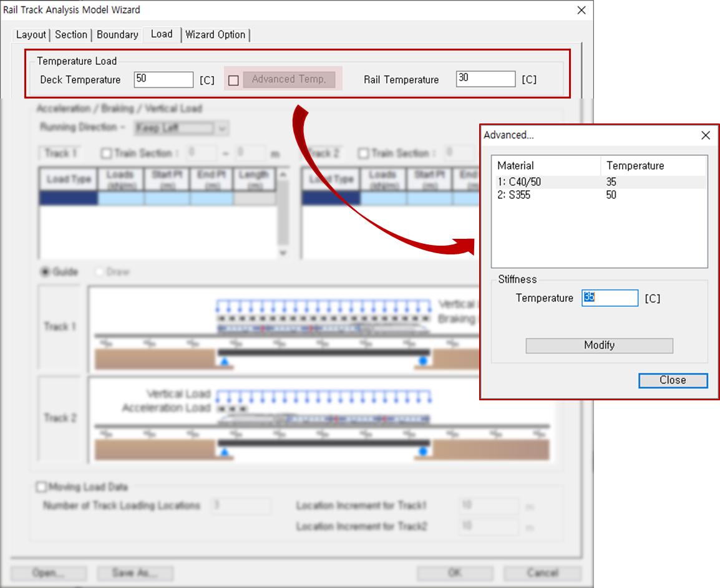The image size is (720, 588).
Task: Expand the Running Direction dropdown
Action: point(182,128)
